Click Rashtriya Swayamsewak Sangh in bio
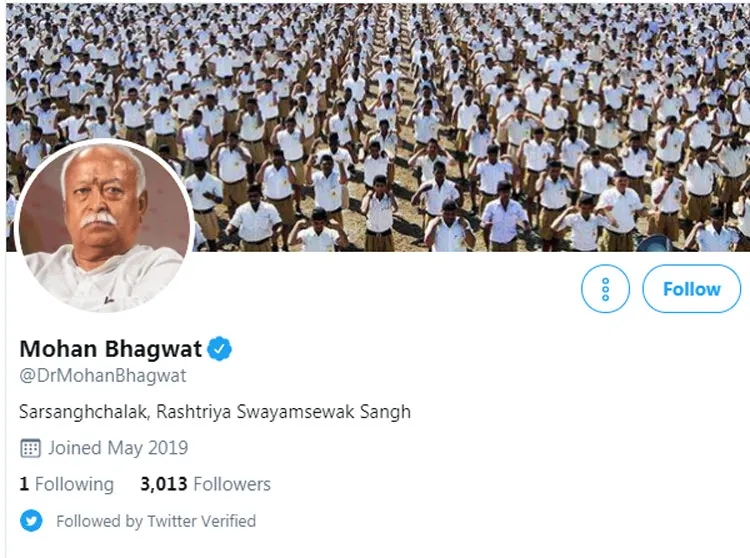 [284, 412]
